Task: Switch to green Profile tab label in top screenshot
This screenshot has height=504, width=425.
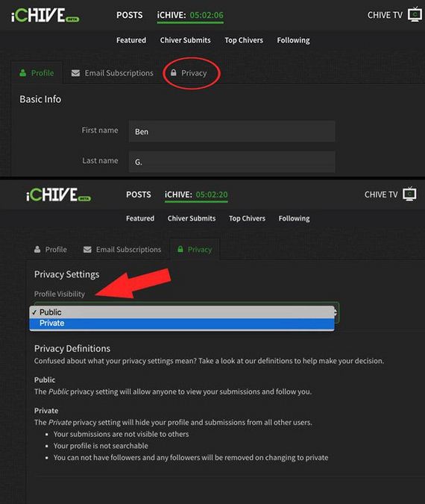Action: click(x=42, y=73)
